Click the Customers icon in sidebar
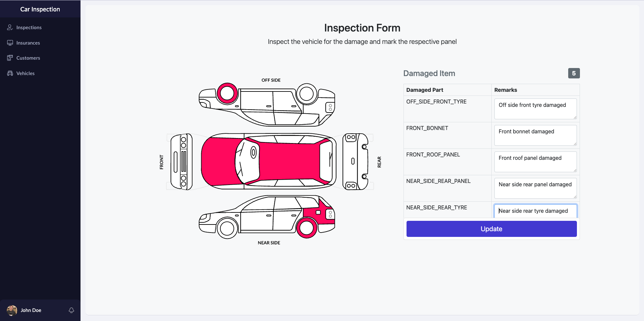Screen dimensions: 644x321 10,58
